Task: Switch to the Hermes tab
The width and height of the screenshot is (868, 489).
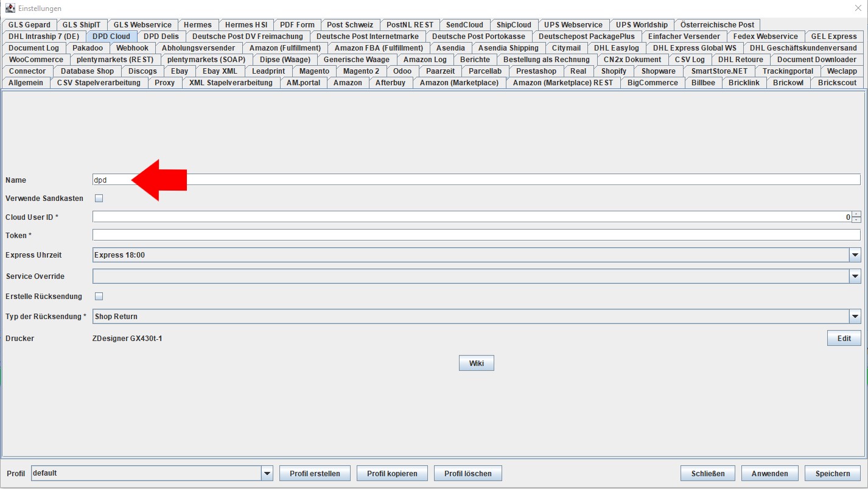Action: 198,25
